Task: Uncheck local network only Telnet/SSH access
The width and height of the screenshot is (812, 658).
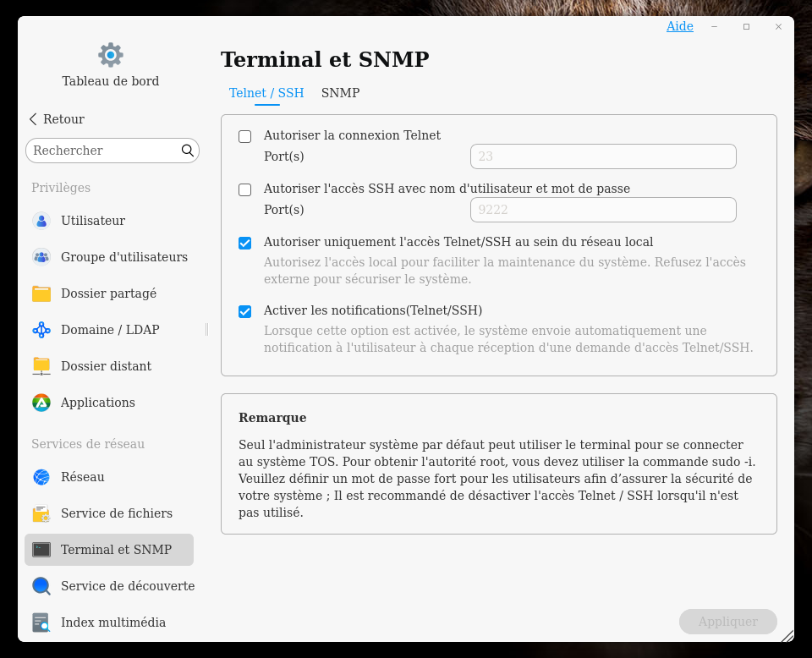Action: 245,243
